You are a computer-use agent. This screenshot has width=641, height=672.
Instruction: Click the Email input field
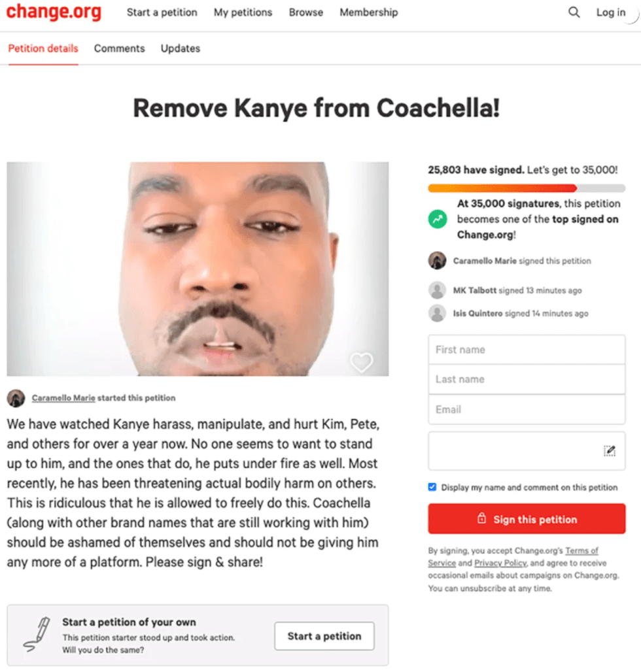tap(527, 409)
